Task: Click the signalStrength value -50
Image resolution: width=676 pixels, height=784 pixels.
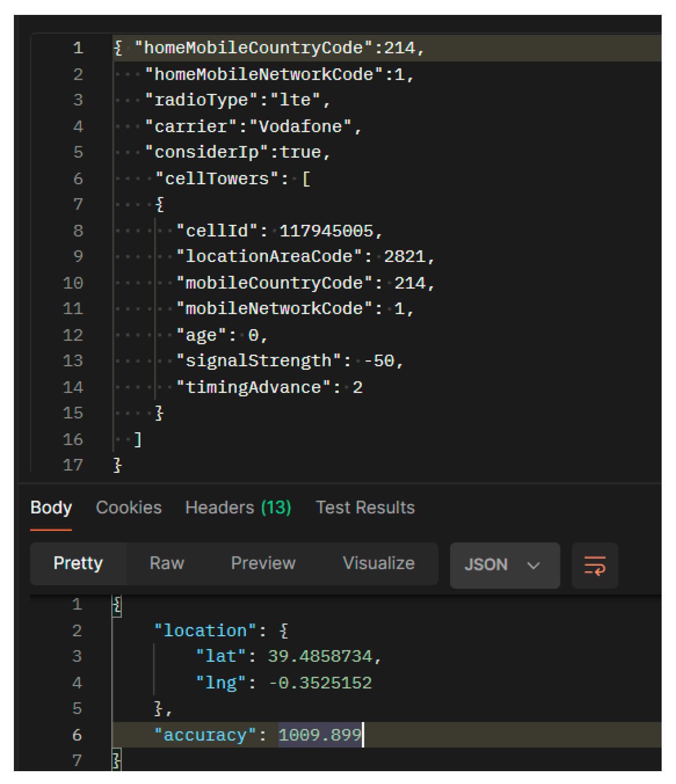Action: pyautogui.click(x=378, y=361)
